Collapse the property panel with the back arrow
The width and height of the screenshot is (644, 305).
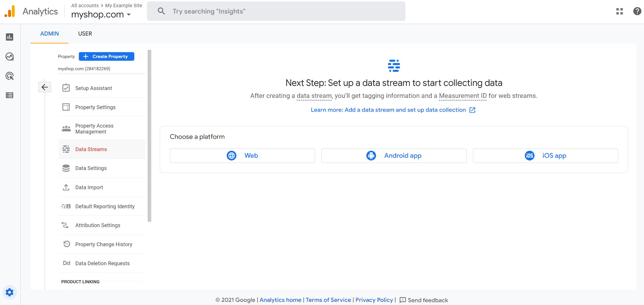click(x=45, y=87)
